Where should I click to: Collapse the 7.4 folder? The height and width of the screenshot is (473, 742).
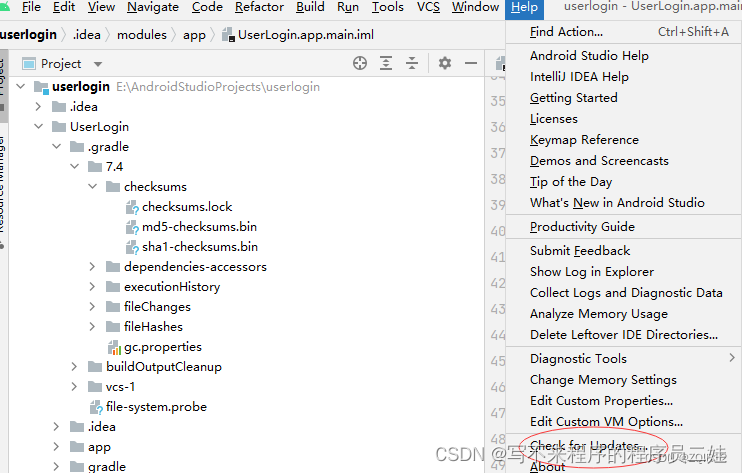75,166
